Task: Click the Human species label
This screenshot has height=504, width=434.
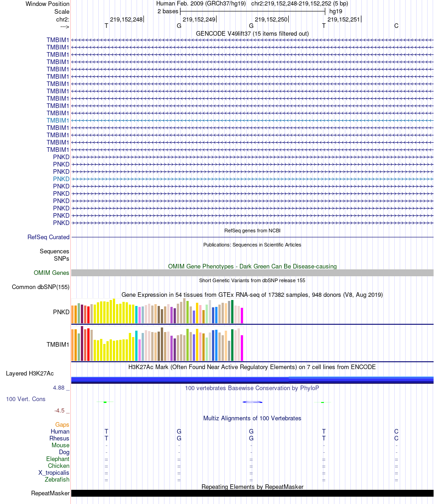Action: pyautogui.click(x=60, y=432)
